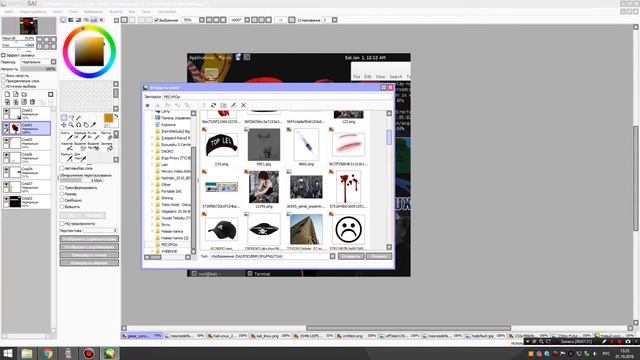Open the Windows Start menu
The height and width of the screenshot is (360, 640).
tap(8, 353)
